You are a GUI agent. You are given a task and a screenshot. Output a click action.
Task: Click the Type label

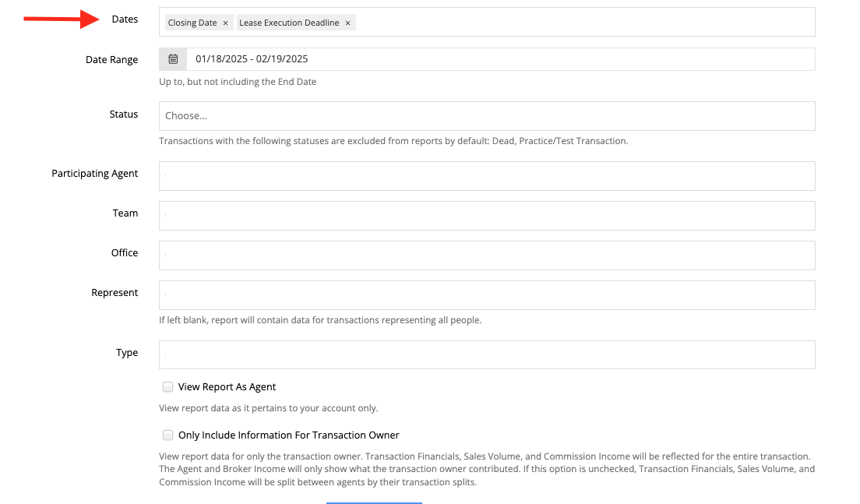point(127,353)
